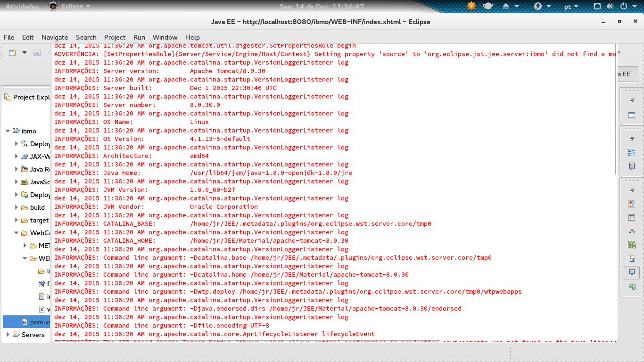Show the Progress view icon

[x=632, y=287]
